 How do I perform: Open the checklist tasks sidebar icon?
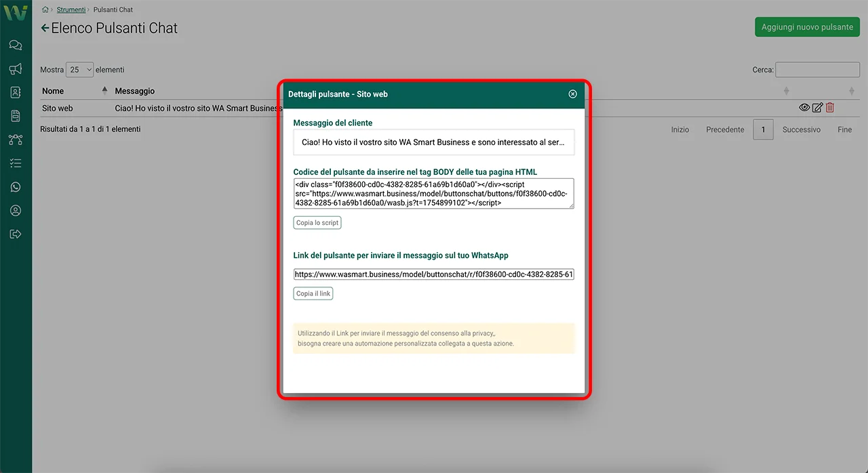(x=15, y=163)
